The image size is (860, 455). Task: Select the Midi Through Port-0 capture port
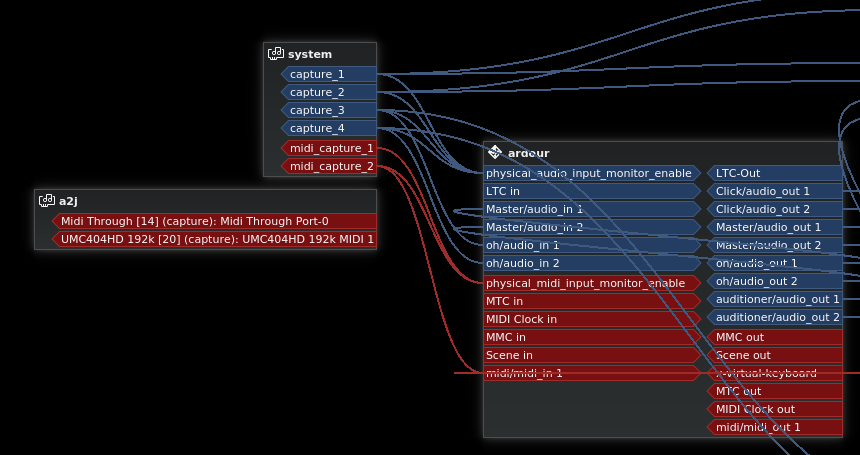pyautogui.click(x=214, y=221)
